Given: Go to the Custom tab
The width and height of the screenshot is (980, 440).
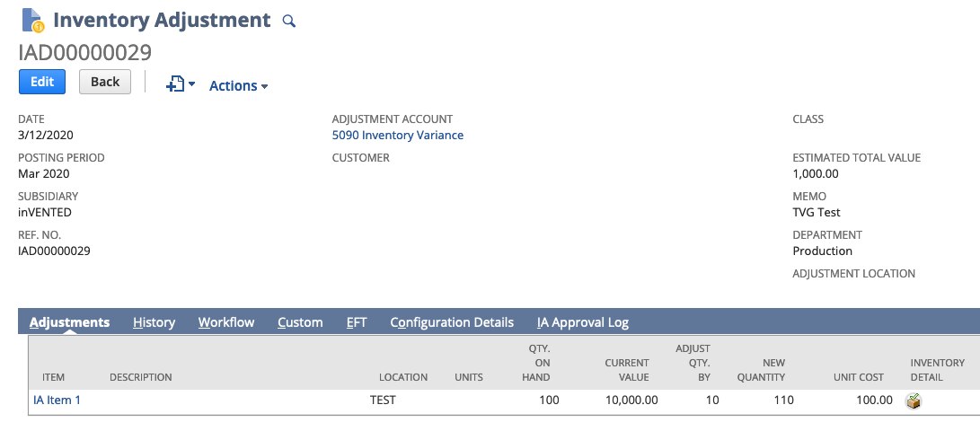Looking at the screenshot, I should [x=300, y=322].
